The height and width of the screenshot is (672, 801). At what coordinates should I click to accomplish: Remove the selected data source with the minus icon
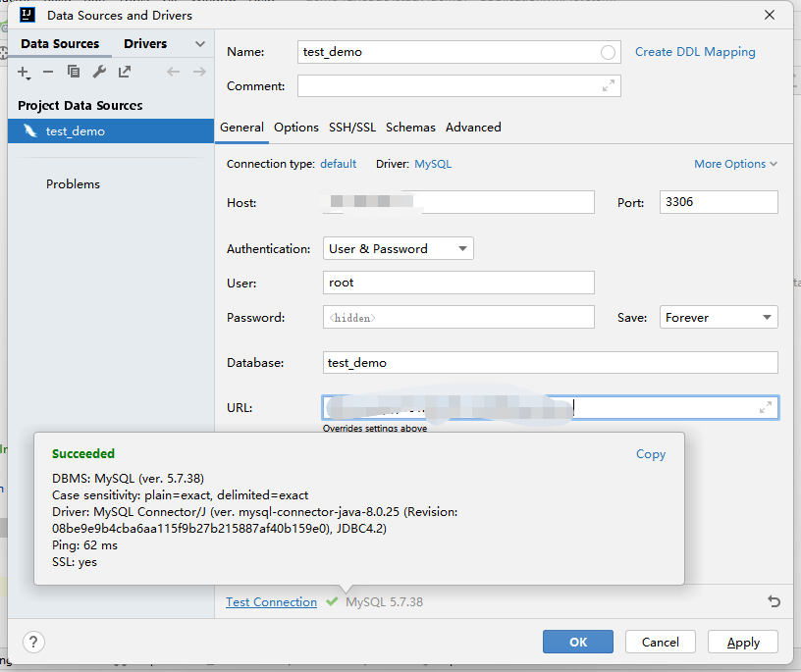click(48, 72)
